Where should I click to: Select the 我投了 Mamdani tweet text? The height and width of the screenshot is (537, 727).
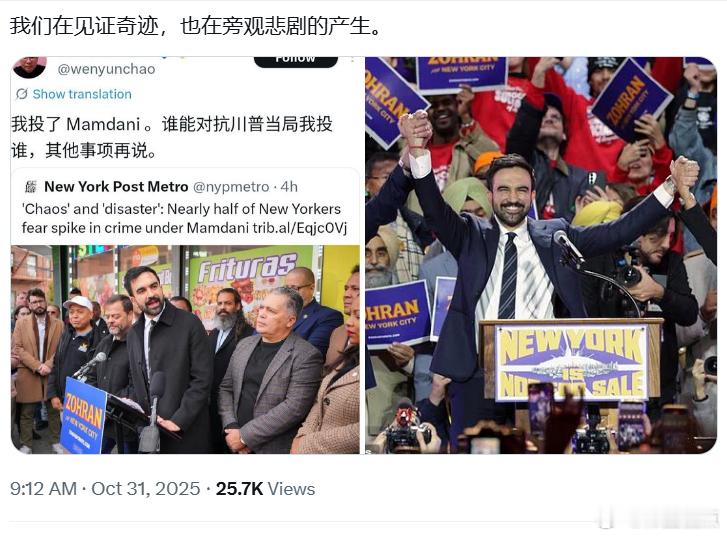pyautogui.click(x=172, y=137)
